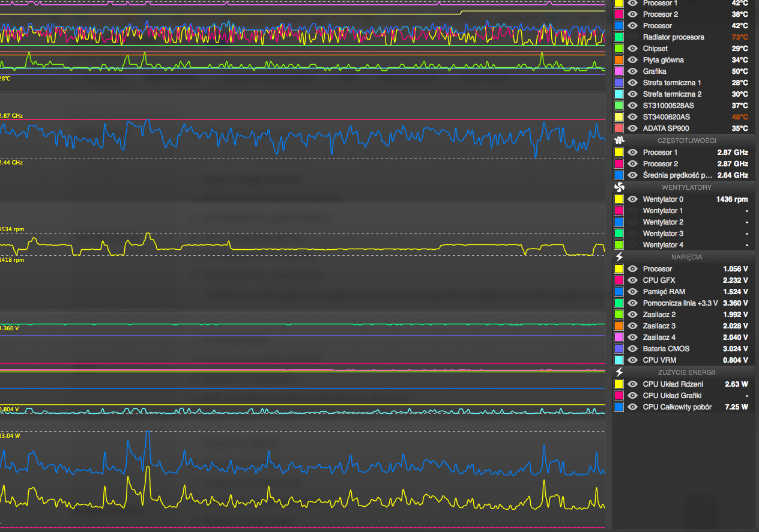Click the 3.360 V value
The height and width of the screenshot is (532, 759).
tap(736, 303)
